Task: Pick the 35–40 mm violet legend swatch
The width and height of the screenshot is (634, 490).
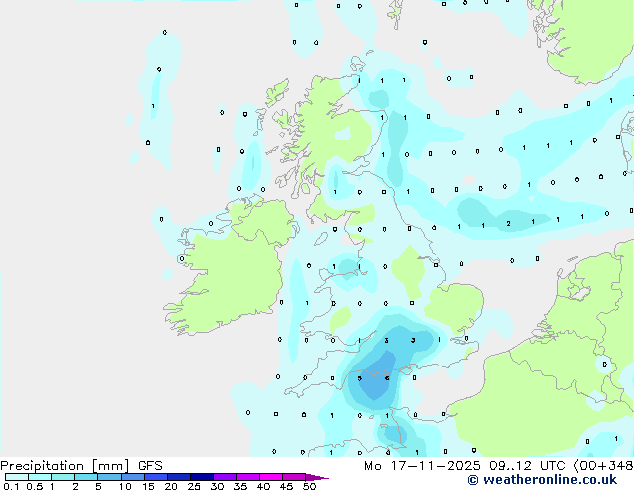Action: [248, 477]
